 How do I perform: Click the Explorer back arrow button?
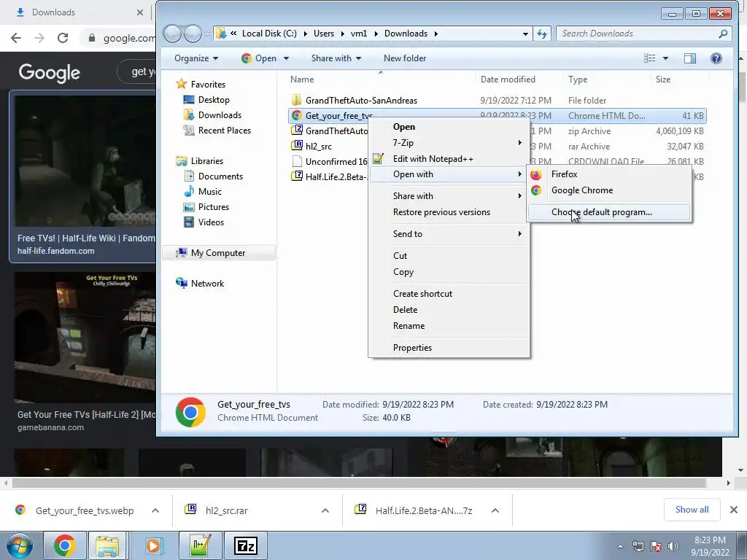click(172, 34)
